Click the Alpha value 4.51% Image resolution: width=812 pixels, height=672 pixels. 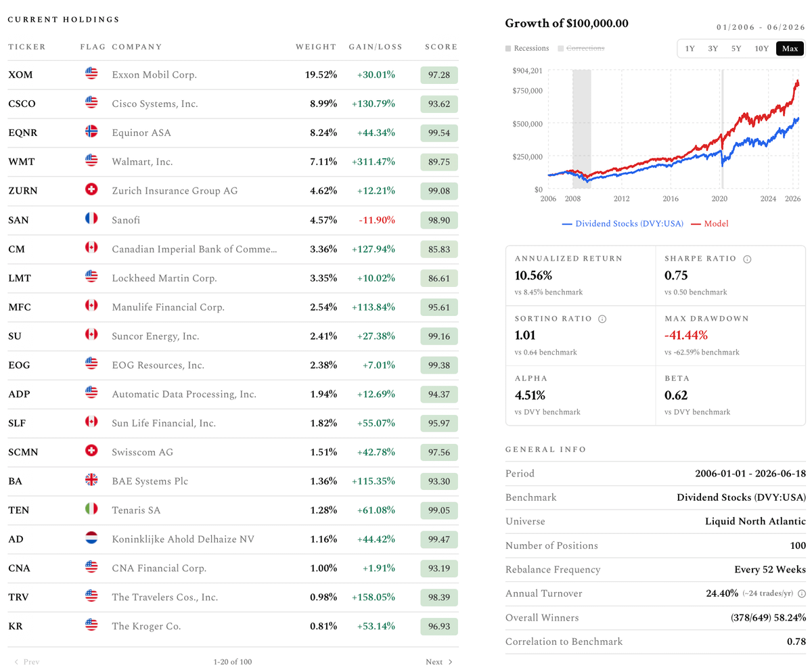click(x=531, y=395)
